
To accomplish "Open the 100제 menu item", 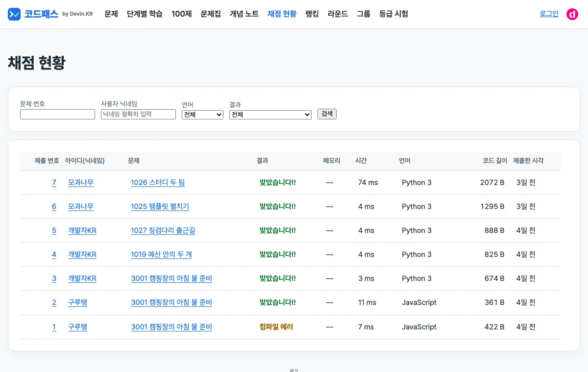I will tap(182, 14).
